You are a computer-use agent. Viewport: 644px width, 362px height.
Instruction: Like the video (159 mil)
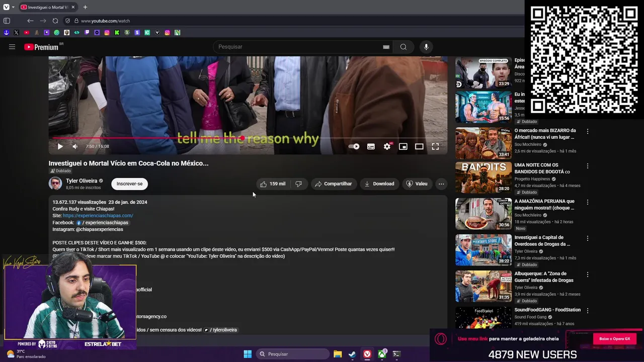tap(273, 184)
